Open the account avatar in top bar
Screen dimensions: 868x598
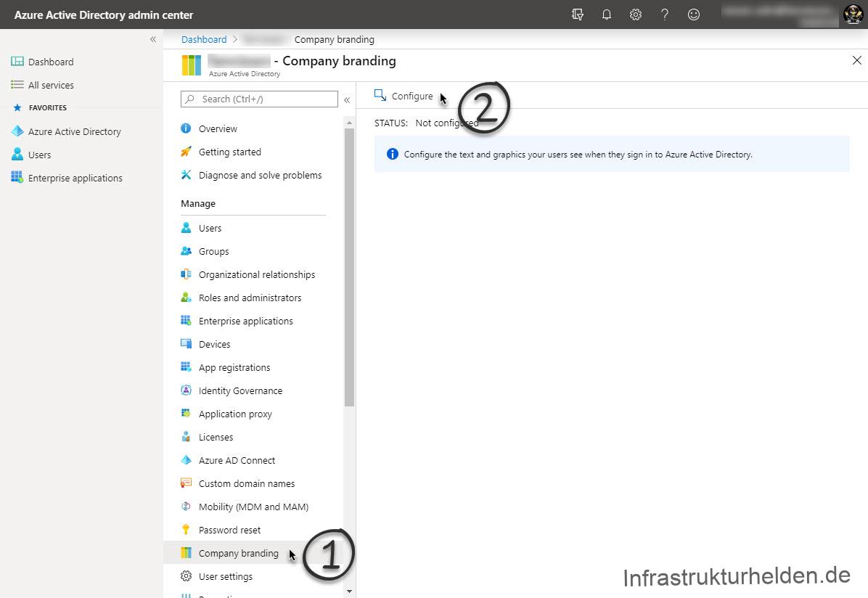[x=853, y=15]
